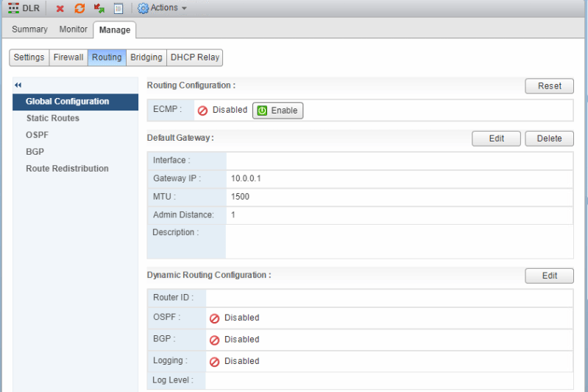The image size is (588, 392).
Task: Click the red-green arrows icon in toolbar
Action: (99, 8)
